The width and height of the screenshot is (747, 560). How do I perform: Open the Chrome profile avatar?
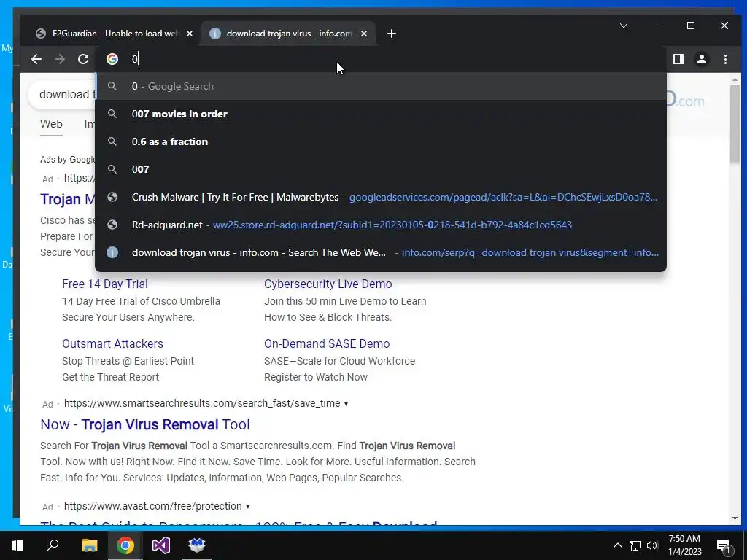pos(702,59)
